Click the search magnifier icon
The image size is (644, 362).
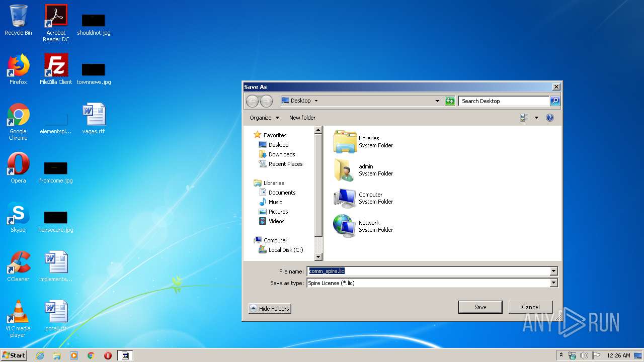(x=554, y=101)
